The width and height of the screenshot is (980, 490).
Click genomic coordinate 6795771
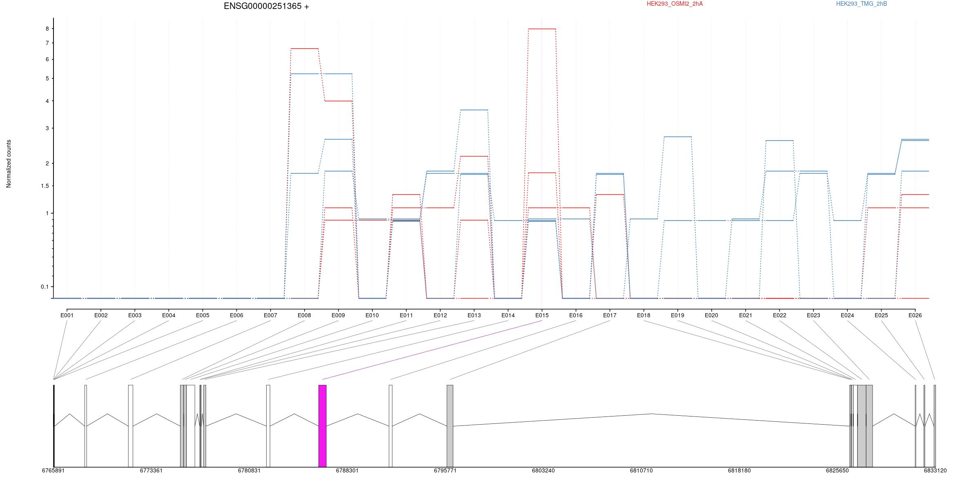[x=445, y=470]
